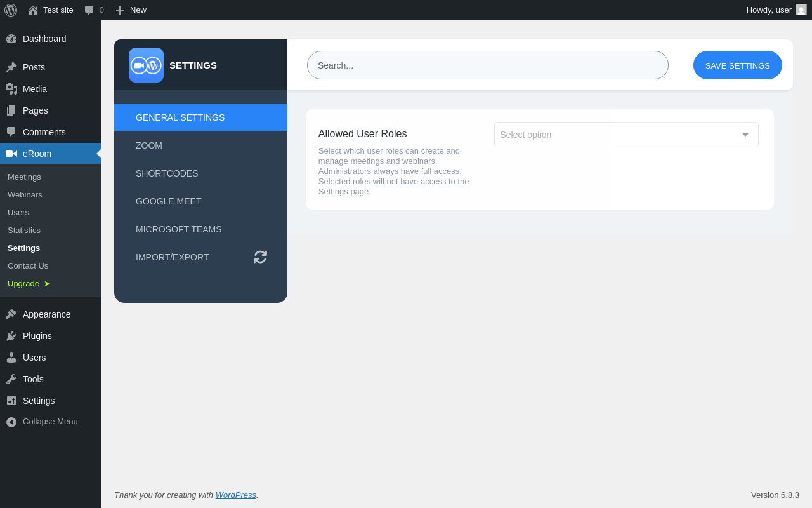Click the Allowed User Roles label
This screenshot has height=508, width=812.
click(363, 134)
